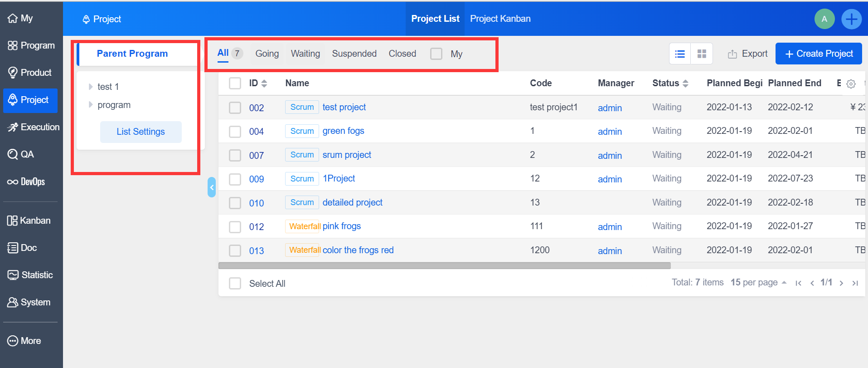The width and height of the screenshot is (868, 368).
Task: Open Statistic section in sidebar
Action: (x=30, y=275)
